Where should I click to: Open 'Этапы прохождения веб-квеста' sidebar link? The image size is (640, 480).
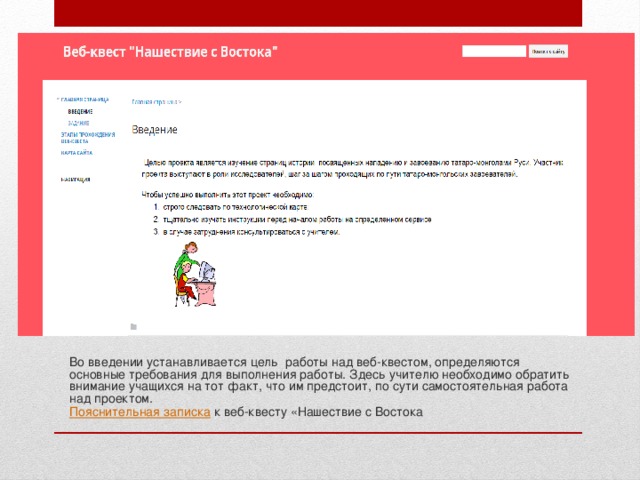point(88,138)
